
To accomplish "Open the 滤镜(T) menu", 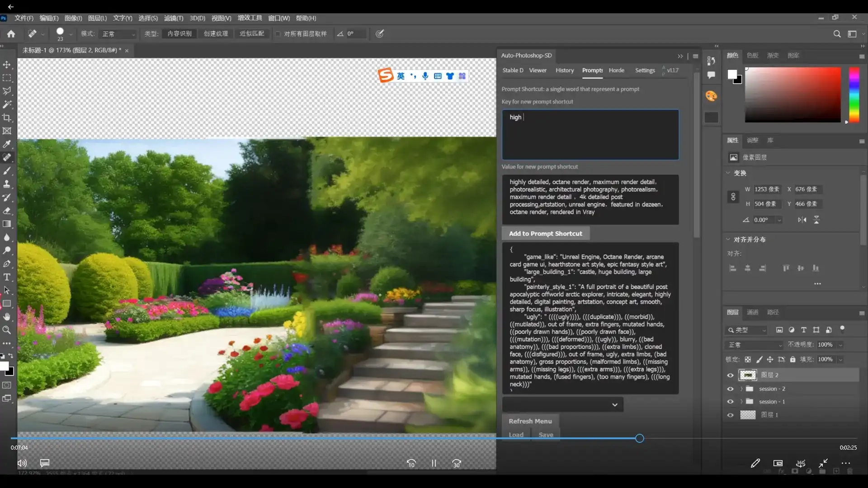I will point(173,18).
